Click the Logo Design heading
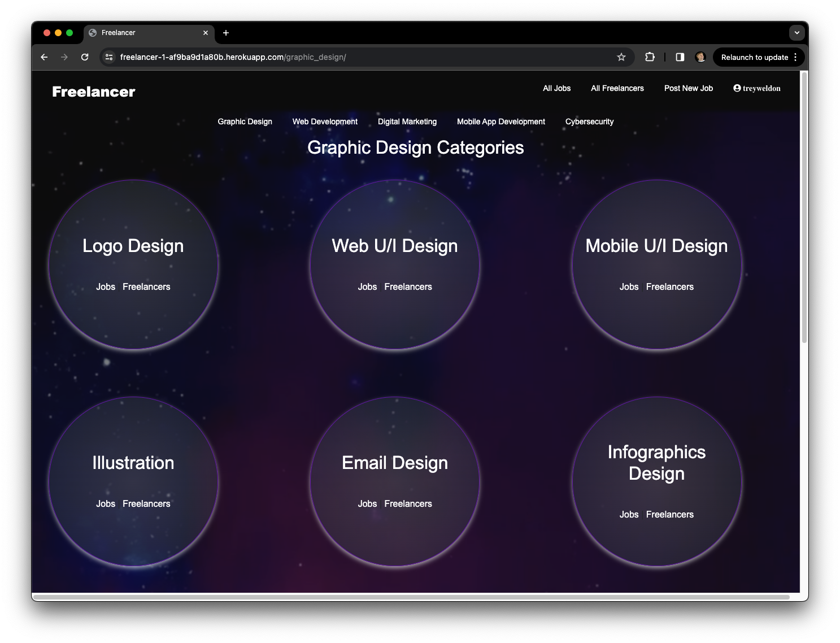The height and width of the screenshot is (643, 840). point(133,246)
